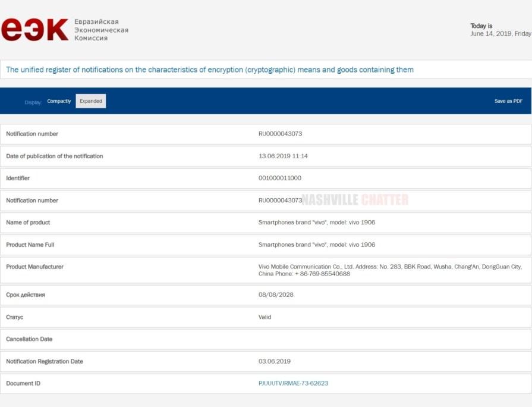This screenshot has width=532, height=407.
Task: Click the Name of product row value
Action: (317, 223)
